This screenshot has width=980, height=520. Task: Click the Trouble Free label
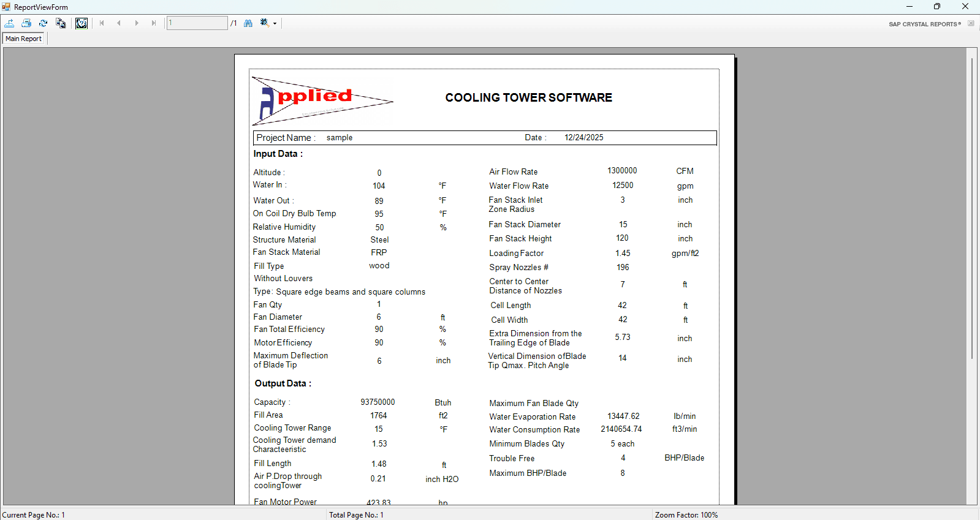(x=512, y=459)
